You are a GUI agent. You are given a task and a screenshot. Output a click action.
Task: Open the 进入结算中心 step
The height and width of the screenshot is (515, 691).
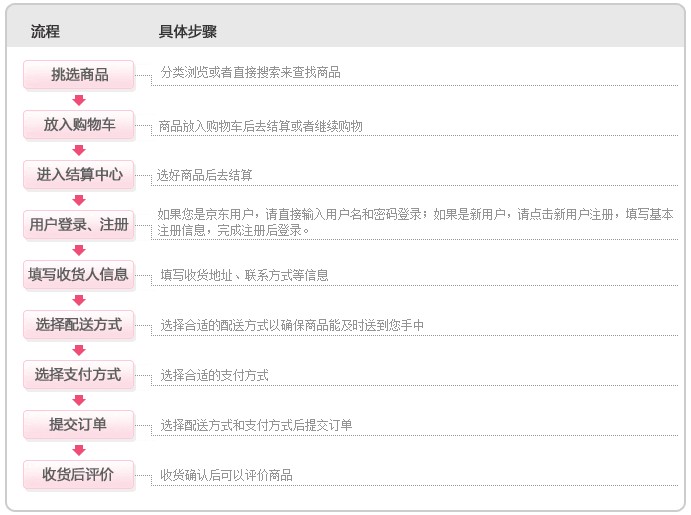79,174
